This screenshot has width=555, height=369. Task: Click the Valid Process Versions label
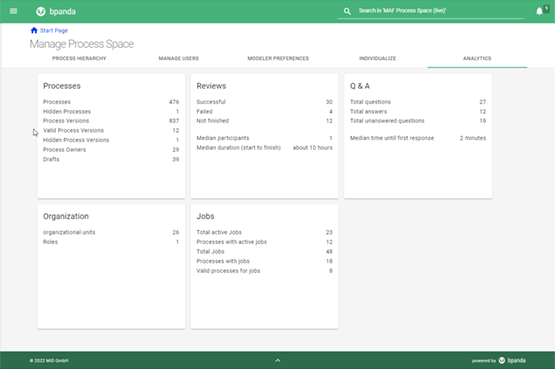point(73,131)
